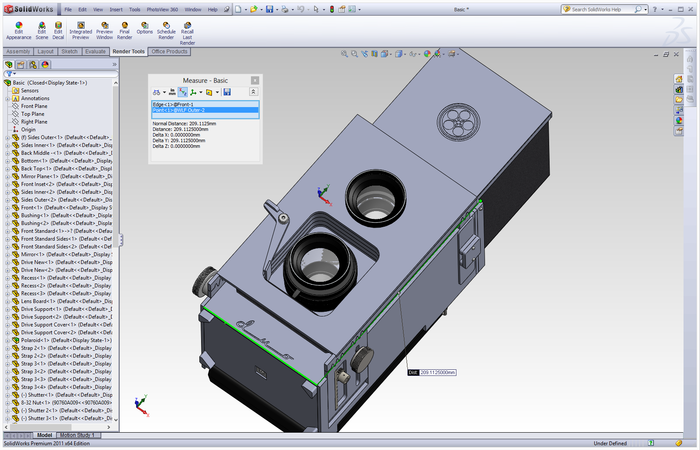Click the Rebuild traffic light icon

[x=332, y=9]
